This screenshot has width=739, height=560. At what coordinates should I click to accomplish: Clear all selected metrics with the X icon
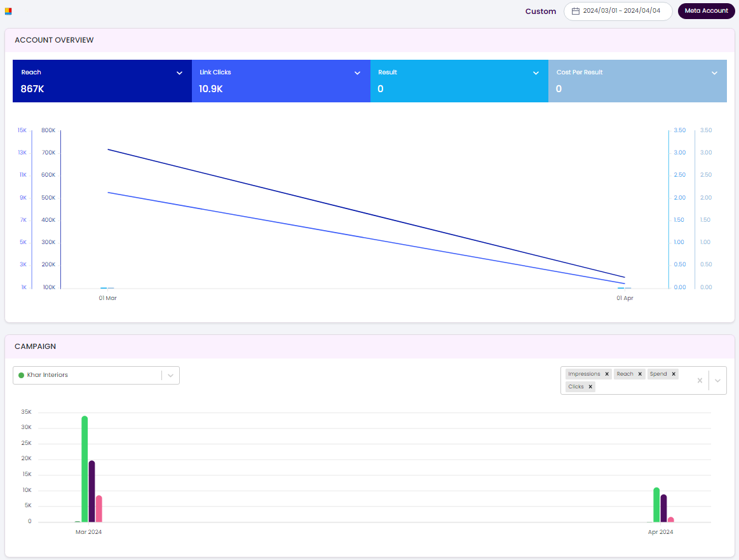[x=700, y=380]
